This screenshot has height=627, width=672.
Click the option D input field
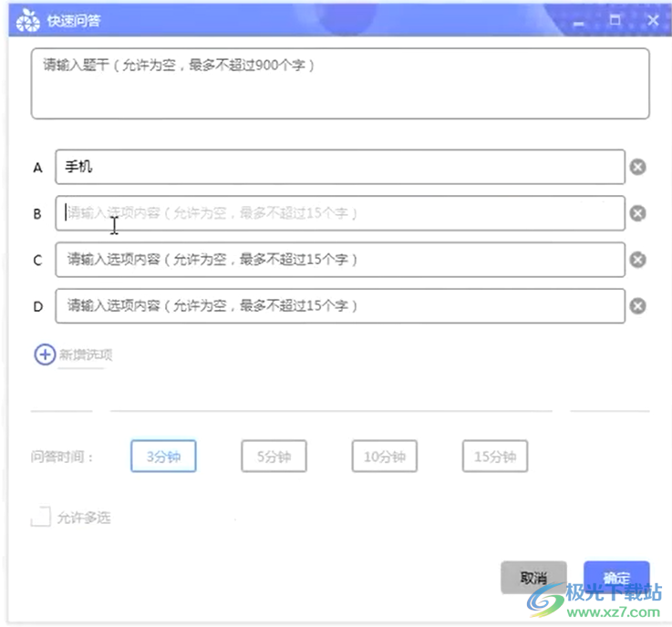tap(340, 306)
